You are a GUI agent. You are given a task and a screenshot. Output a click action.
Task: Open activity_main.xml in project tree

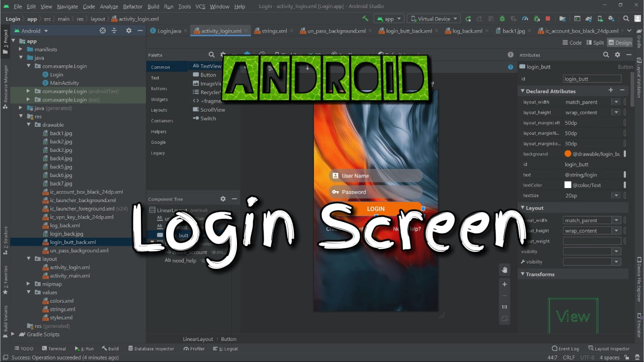pyautogui.click(x=70, y=276)
